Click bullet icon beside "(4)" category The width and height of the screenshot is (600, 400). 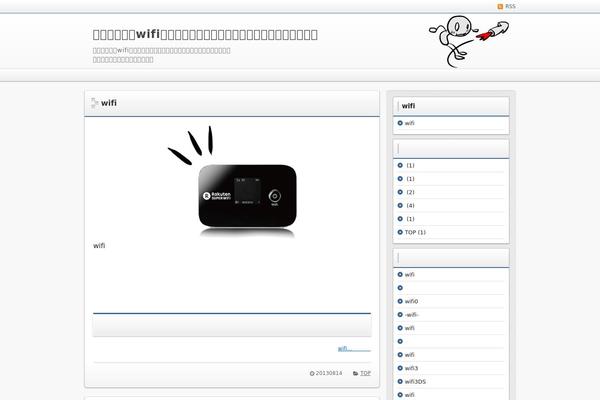(x=400, y=206)
